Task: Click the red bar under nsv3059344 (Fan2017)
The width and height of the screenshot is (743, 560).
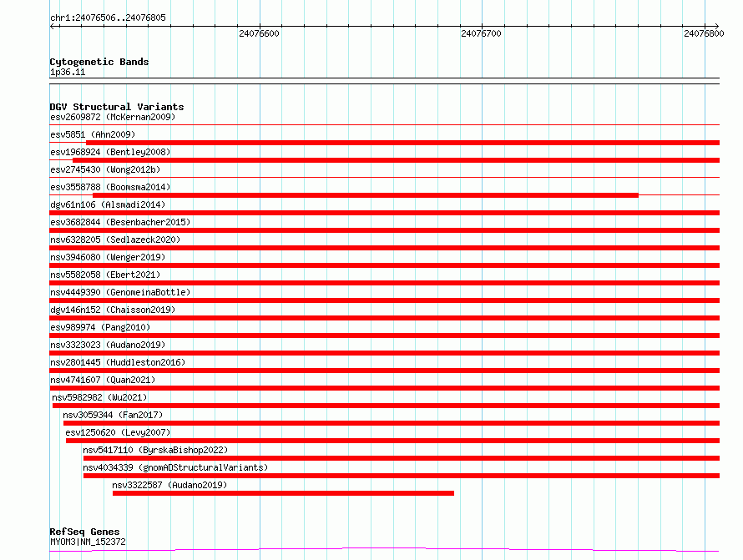Action: click(x=392, y=423)
